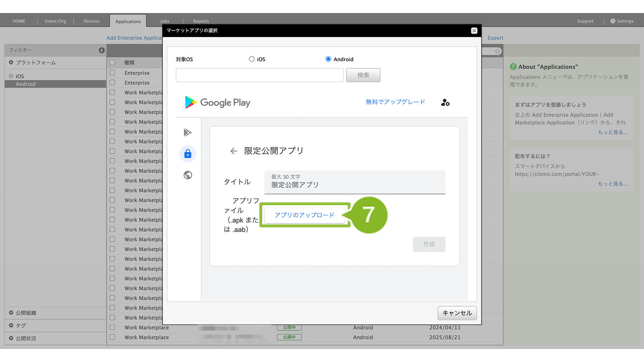The image size is (644, 362).
Task: Click the アプリのアップロード button
Action: 304,215
